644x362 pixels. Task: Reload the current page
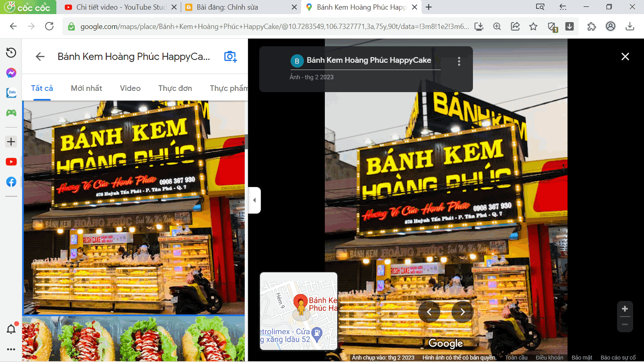[x=50, y=27]
